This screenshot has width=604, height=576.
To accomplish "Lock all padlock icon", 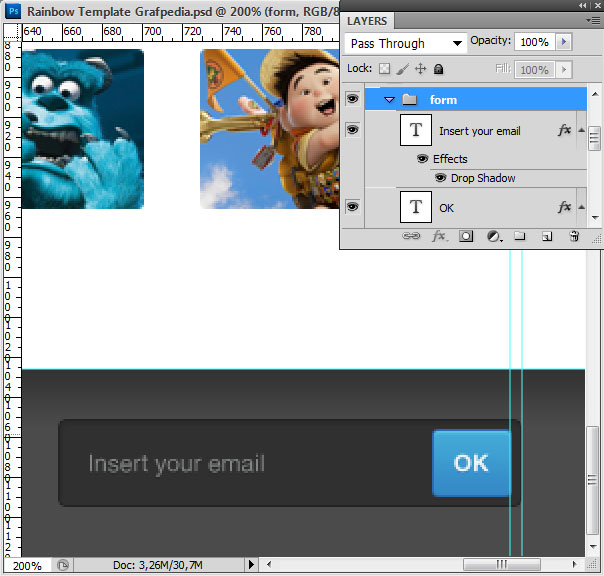I will (438, 69).
